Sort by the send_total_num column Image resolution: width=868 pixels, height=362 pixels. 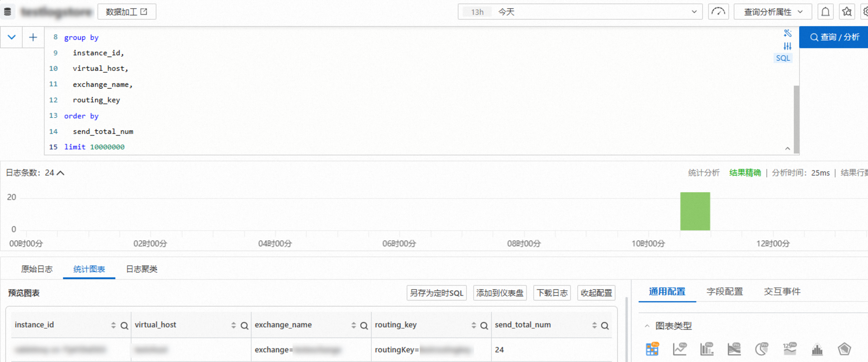coord(595,325)
